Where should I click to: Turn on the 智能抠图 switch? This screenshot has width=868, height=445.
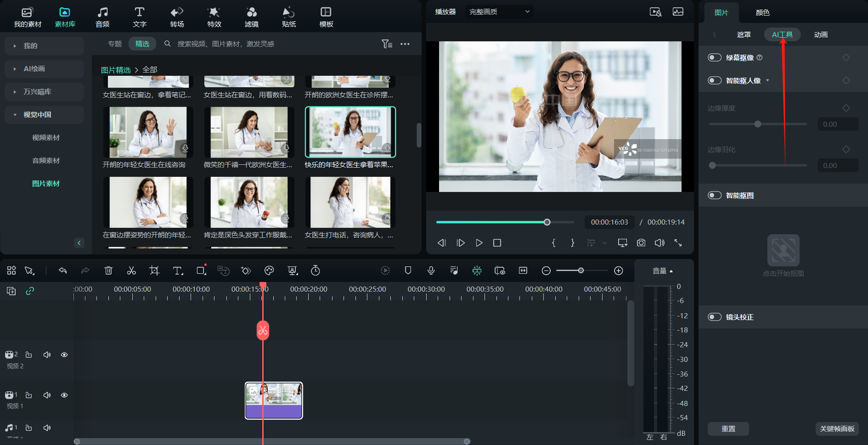pos(715,195)
